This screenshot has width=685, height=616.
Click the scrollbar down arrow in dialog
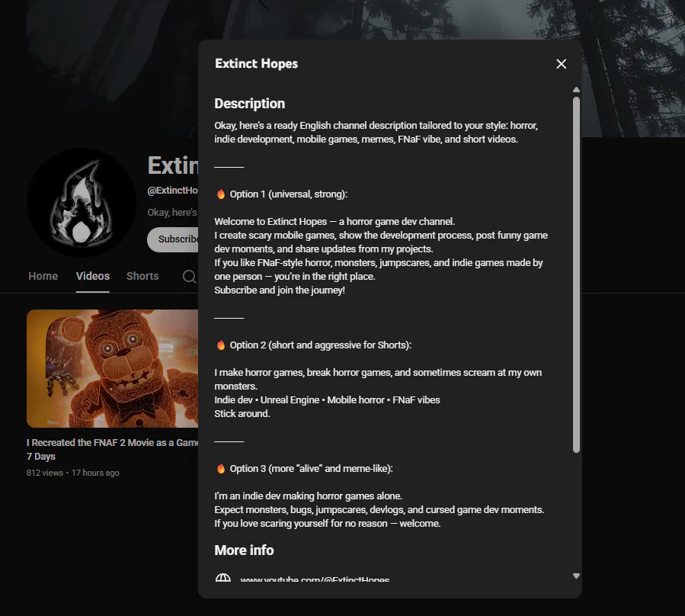point(576,576)
